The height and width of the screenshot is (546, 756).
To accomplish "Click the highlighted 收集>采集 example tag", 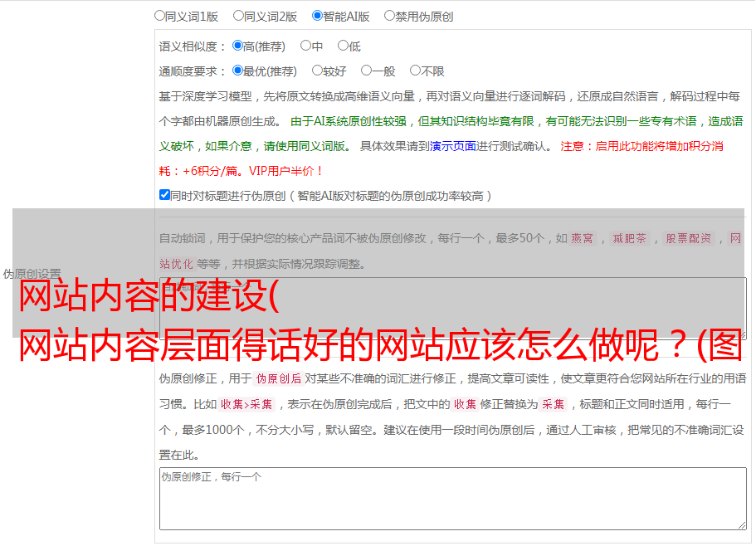I will [x=246, y=404].
